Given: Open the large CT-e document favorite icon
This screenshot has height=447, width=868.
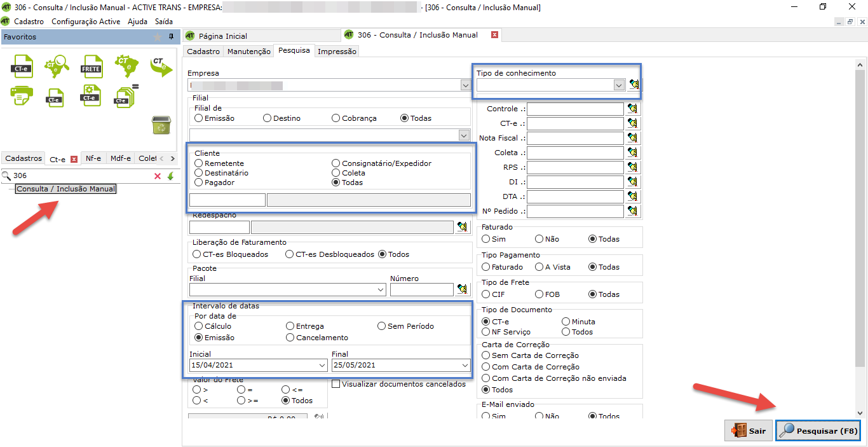Looking at the screenshot, I should [22, 67].
